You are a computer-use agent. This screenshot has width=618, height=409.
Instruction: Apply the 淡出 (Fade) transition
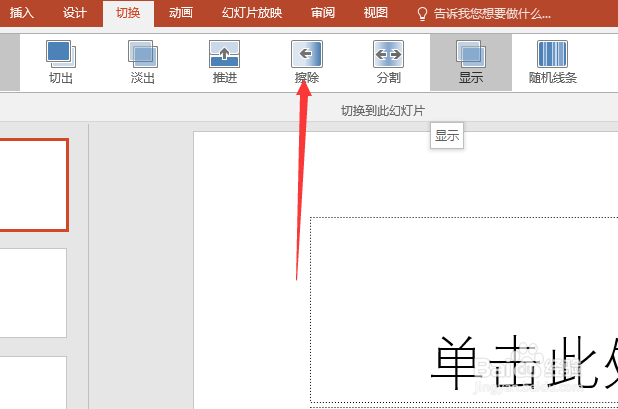point(143,62)
